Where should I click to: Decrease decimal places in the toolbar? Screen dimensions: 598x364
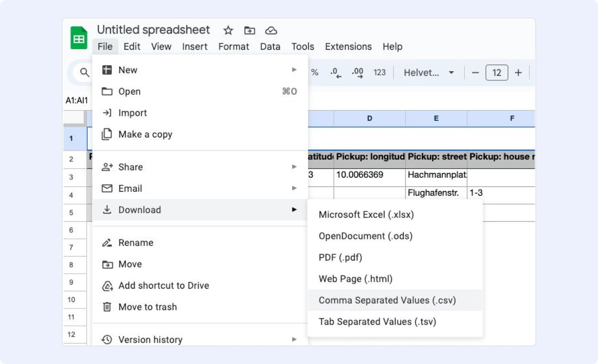coord(336,73)
